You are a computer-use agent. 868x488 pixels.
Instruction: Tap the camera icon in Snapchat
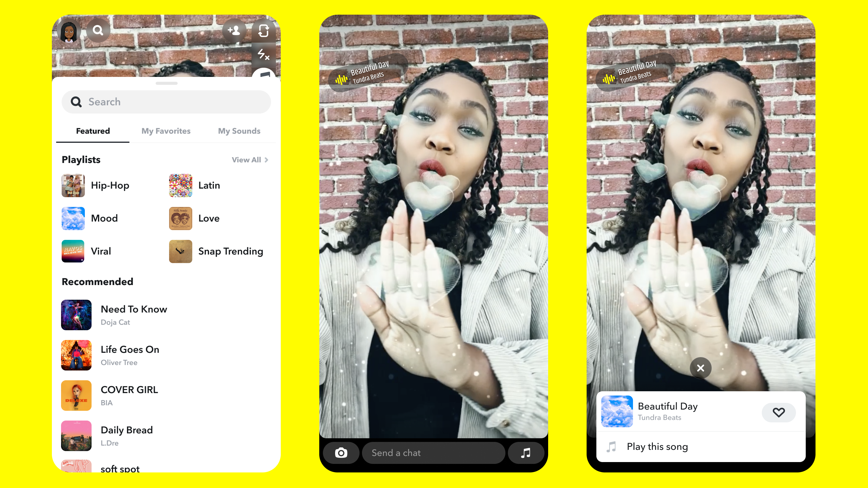[x=341, y=452]
